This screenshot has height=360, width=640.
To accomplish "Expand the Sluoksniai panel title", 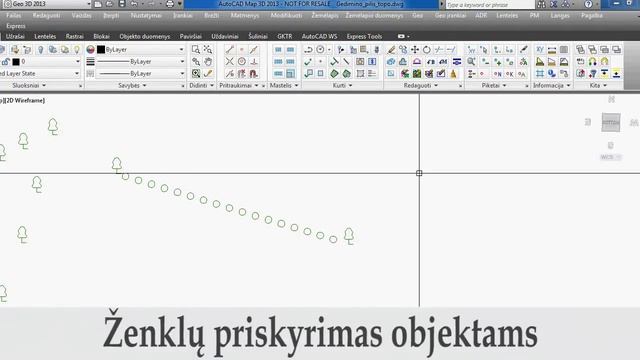I will [29, 85].
